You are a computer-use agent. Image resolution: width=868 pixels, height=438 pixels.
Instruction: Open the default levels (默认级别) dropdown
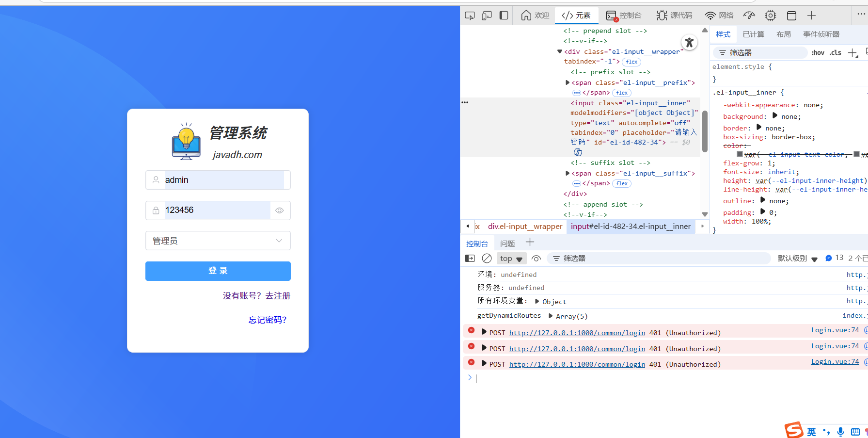pos(797,259)
